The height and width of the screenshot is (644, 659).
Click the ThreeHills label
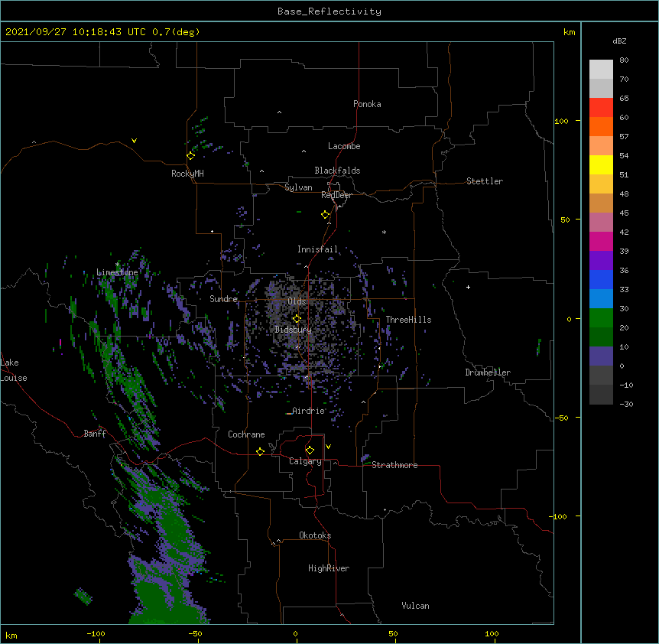tap(408, 320)
